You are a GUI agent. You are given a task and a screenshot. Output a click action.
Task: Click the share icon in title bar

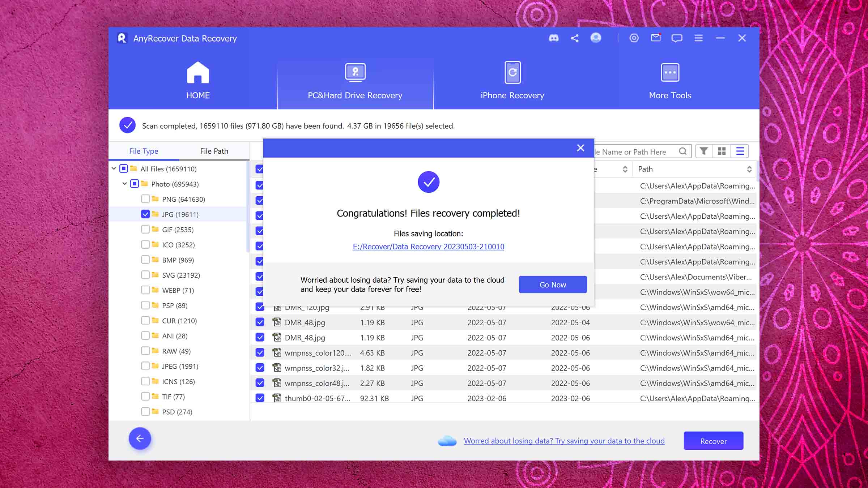[x=575, y=38]
